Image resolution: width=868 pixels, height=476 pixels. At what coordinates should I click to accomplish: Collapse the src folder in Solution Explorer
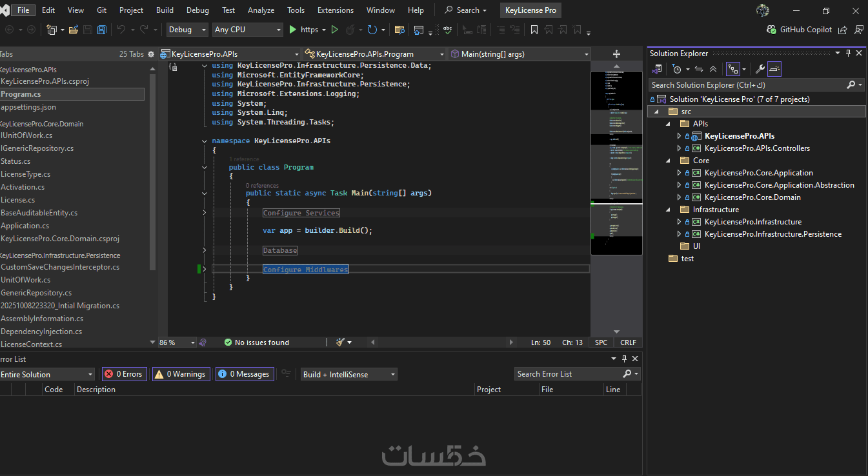click(x=656, y=112)
